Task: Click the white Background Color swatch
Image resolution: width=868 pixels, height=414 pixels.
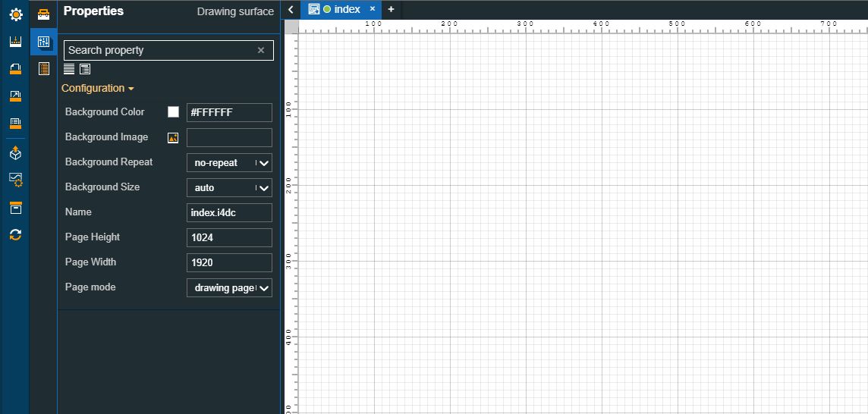Action: (x=173, y=111)
